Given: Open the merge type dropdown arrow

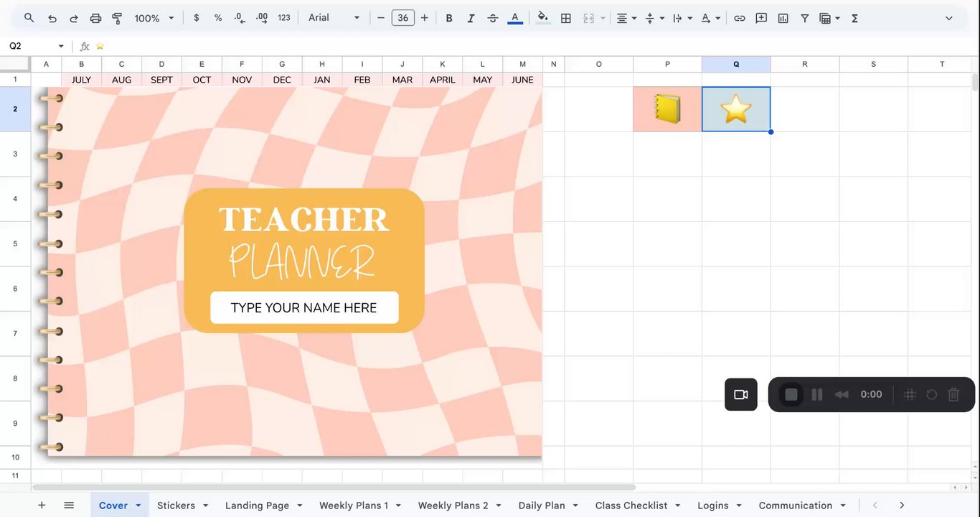Looking at the screenshot, I should click(x=603, y=18).
